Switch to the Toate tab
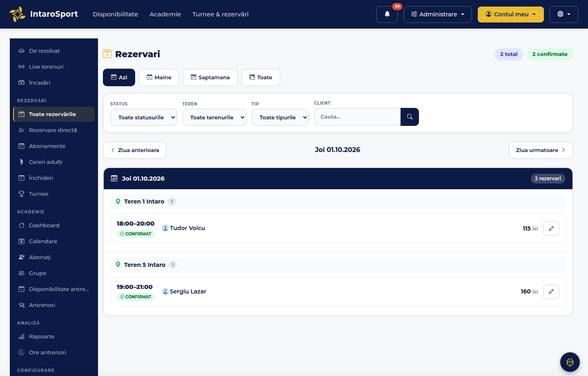Image resolution: width=588 pixels, height=376 pixels. 261,77
